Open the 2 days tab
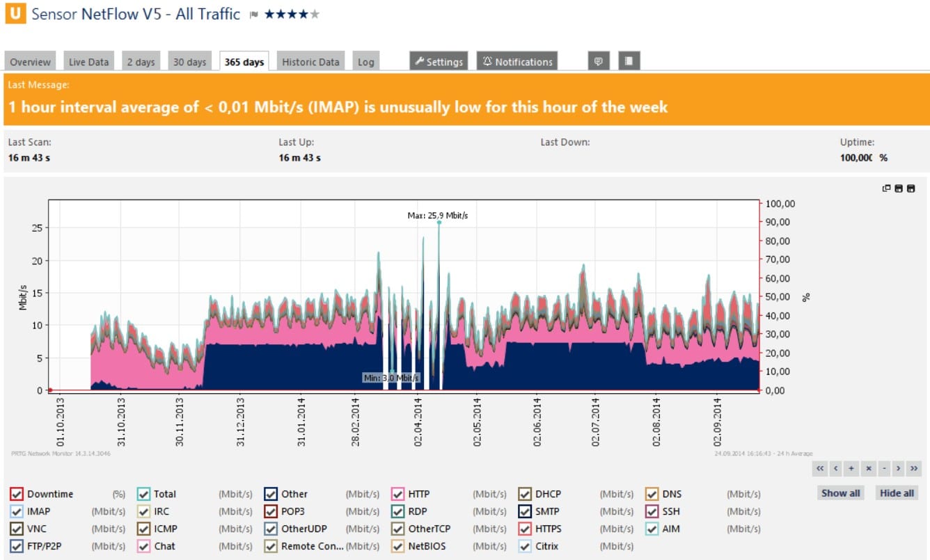Image resolution: width=930 pixels, height=560 pixels. (141, 61)
